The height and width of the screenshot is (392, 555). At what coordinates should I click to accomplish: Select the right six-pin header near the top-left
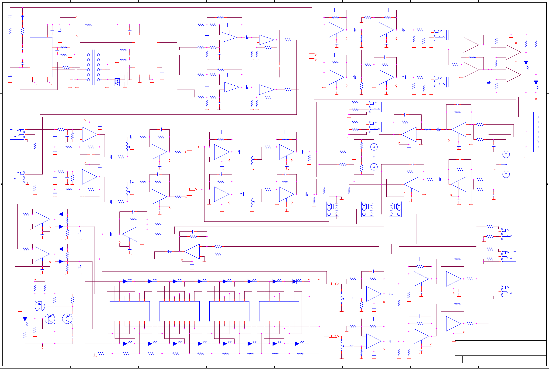pyautogui.click(x=98, y=67)
